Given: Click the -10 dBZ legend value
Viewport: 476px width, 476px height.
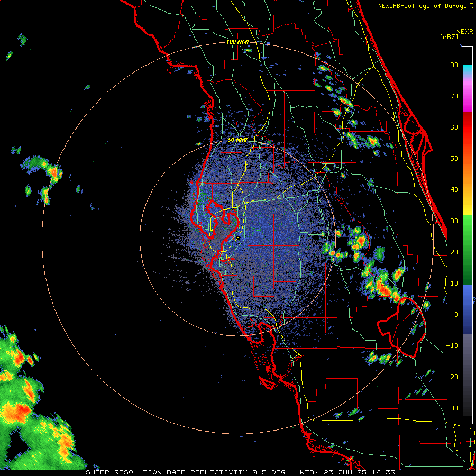Looking at the screenshot, I should click(x=452, y=345).
